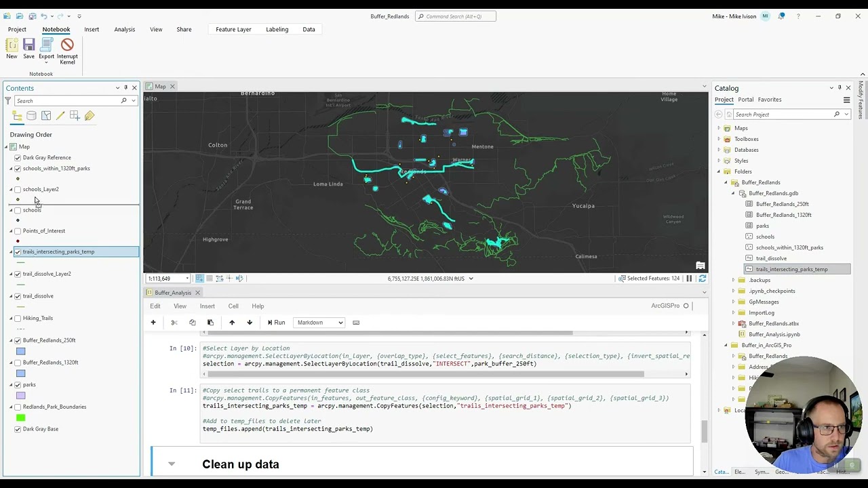This screenshot has height=488, width=868.
Task: Collapse the Folders node in Catalog
Action: click(719, 171)
